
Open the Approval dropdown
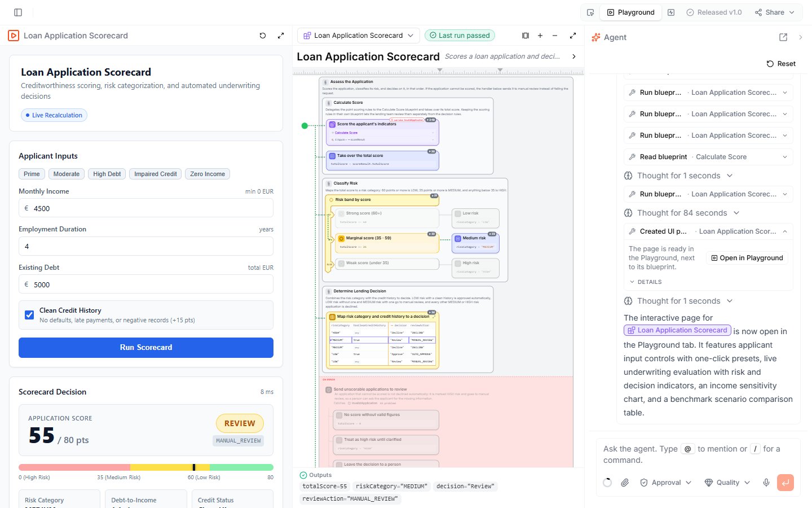point(665,483)
